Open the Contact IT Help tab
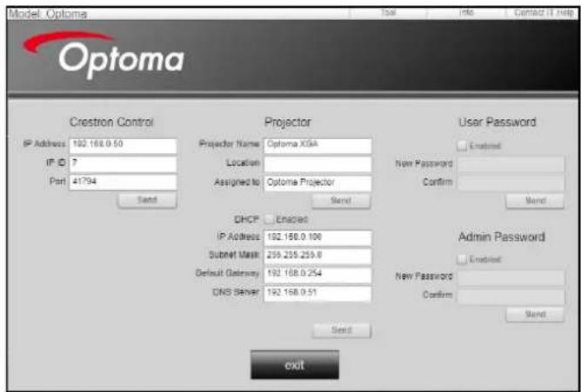The image size is (581, 392). (544, 12)
